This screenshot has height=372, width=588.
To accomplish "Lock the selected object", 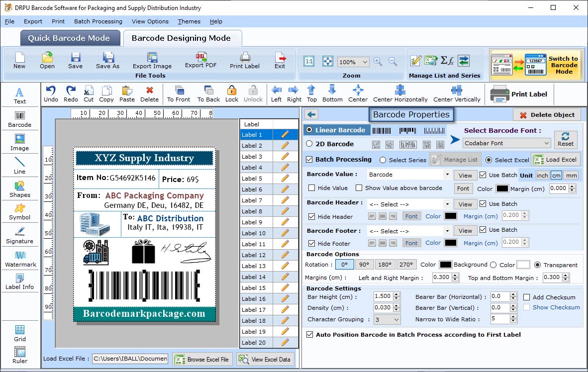I will coord(232,94).
